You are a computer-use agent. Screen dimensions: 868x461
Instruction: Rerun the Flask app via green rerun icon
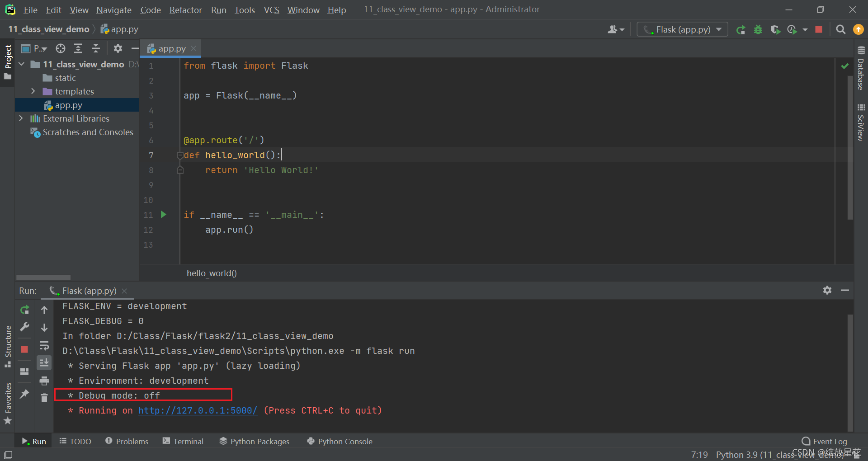pyautogui.click(x=741, y=29)
